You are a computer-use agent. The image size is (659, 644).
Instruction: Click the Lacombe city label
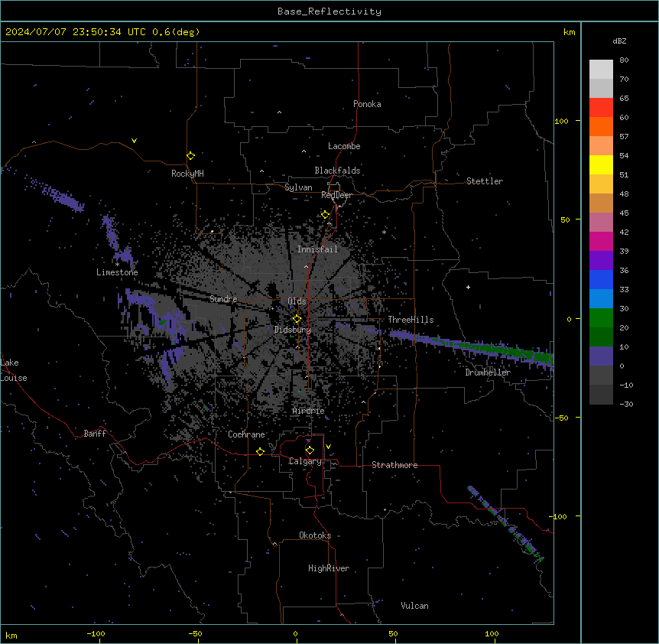[x=344, y=146]
